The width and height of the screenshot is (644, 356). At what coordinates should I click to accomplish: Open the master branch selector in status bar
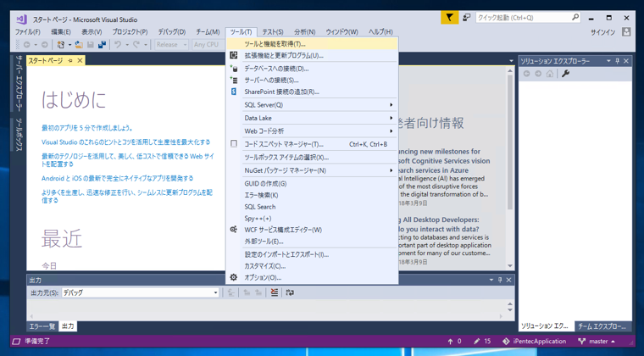[x=597, y=342]
